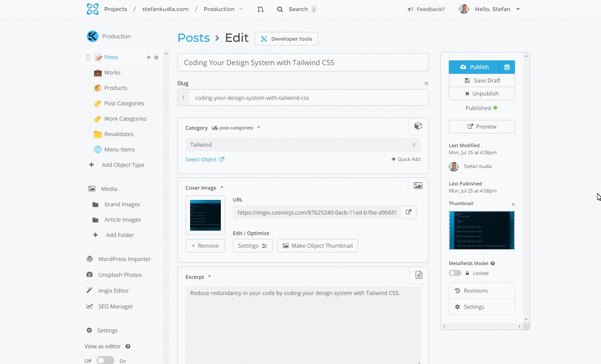
Task: Open the gear icon beside Posts
Action: [156, 57]
